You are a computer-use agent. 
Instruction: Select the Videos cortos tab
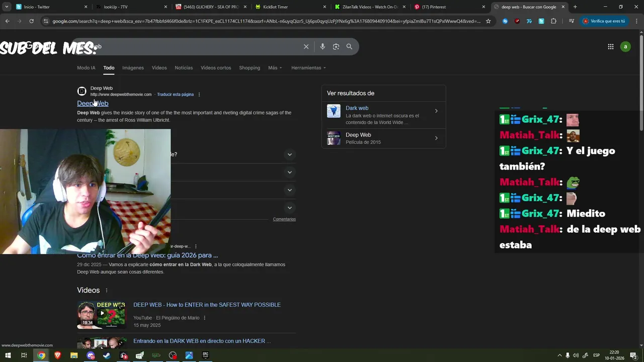pyautogui.click(x=216, y=68)
